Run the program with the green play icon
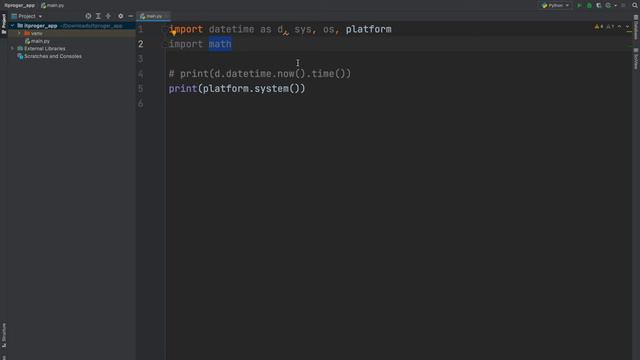Image resolution: width=640 pixels, height=360 pixels. pyautogui.click(x=579, y=5)
